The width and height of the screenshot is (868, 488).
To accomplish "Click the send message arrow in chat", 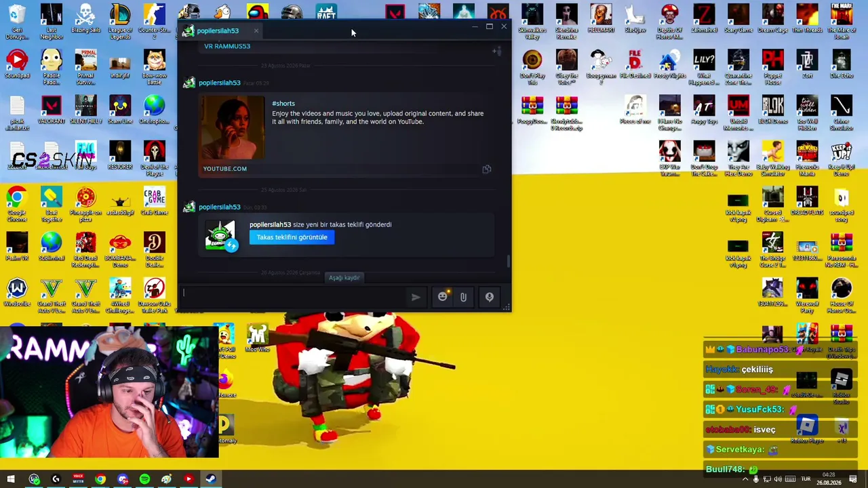I will [x=416, y=297].
